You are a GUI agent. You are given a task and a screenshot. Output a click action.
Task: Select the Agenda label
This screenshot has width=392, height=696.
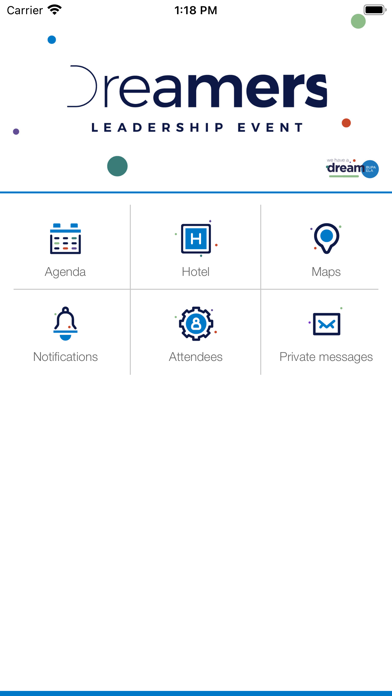click(x=65, y=272)
